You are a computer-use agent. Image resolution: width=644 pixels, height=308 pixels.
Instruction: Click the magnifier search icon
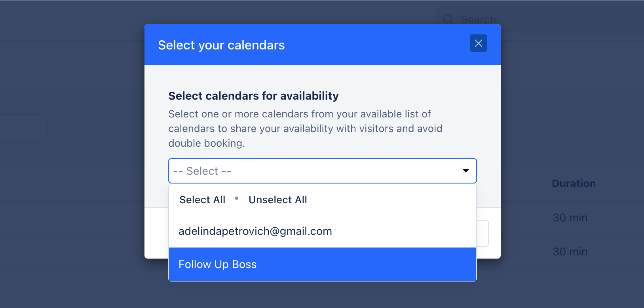(x=448, y=19)
